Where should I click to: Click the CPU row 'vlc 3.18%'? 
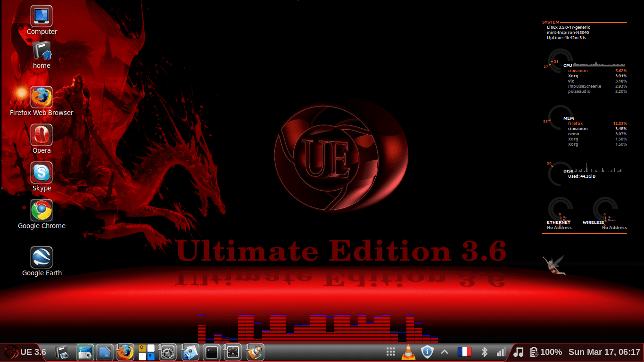(597, 81)
